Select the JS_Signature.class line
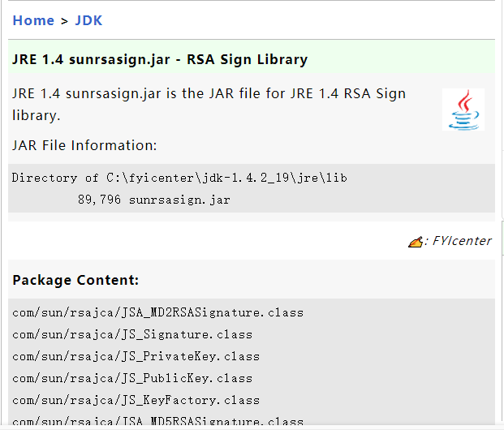The width and height of the screenshot is (504, 430). pos(132,334)
